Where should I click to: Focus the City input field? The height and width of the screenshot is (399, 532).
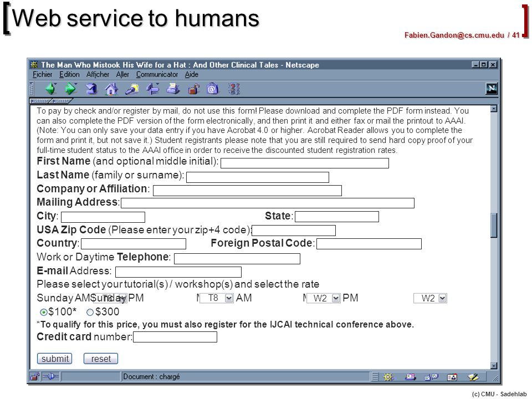[x=103, y=217]
